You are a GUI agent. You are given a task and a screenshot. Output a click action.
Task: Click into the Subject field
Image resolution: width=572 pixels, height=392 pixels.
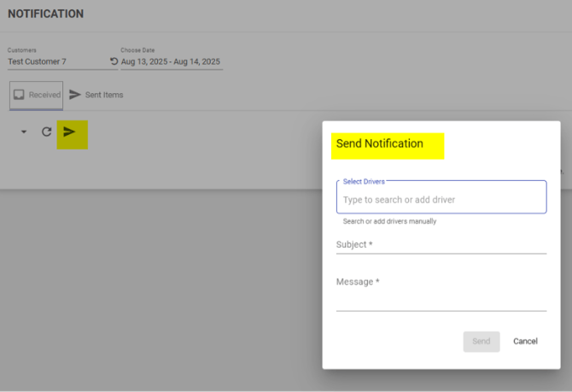point(441,244)
